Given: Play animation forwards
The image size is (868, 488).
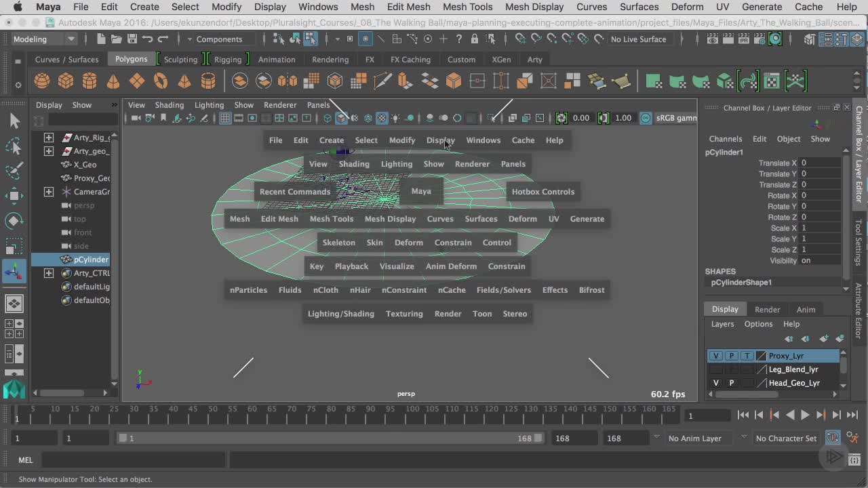Looking at the screenshot, I should (x=805, y=415).
